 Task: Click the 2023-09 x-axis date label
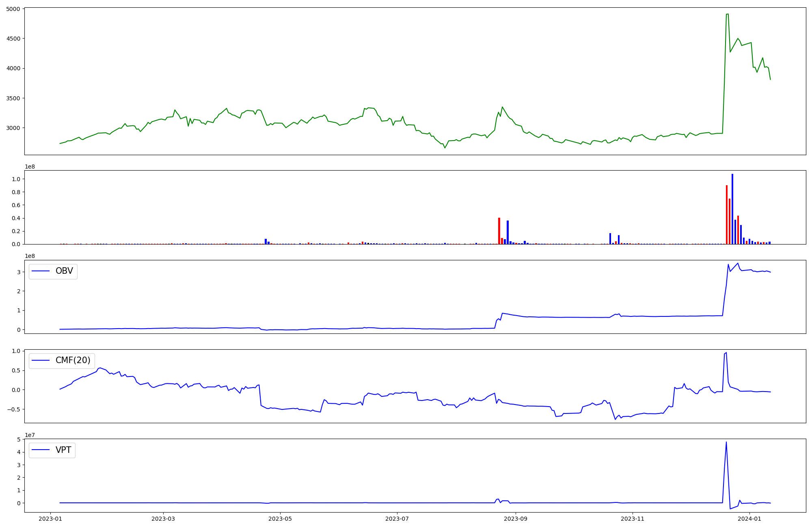(x=516, y=519)
